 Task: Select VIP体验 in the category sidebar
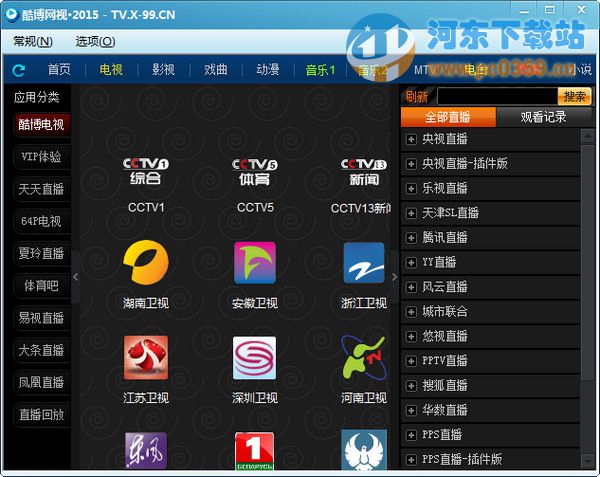pos(41,156)
